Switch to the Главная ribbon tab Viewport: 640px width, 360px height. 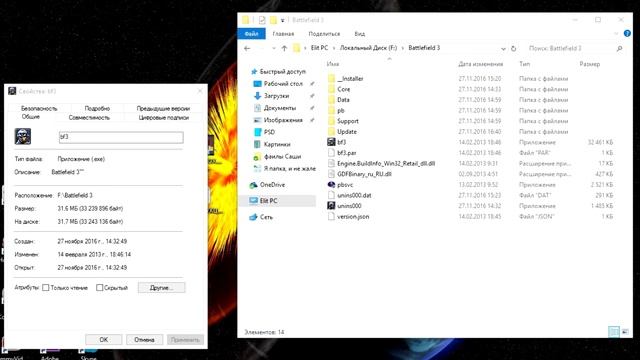(283, 34)
